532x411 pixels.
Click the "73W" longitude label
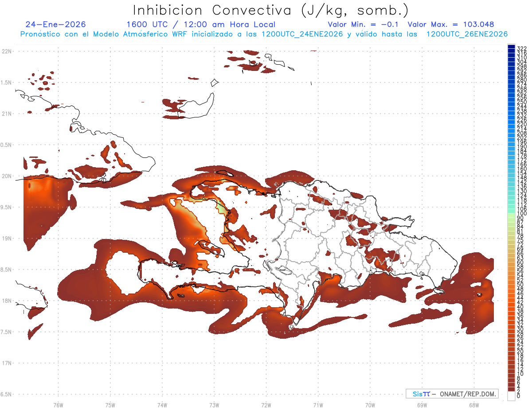pos(214,405)
